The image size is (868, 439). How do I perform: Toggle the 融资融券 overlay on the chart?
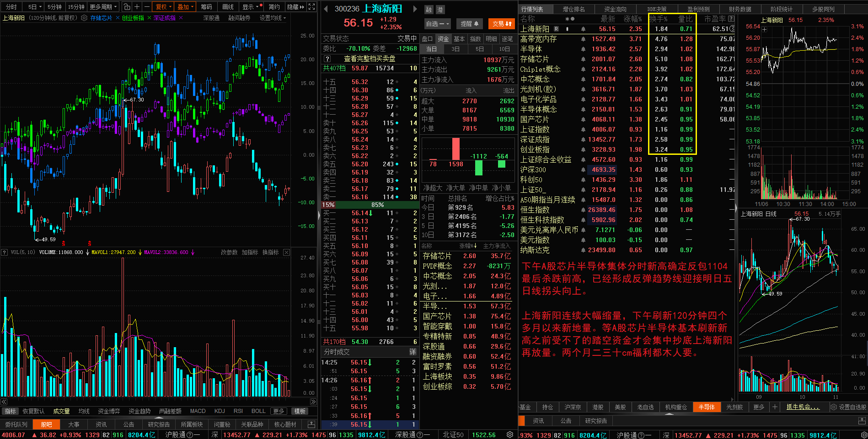[x=239, y=18]
